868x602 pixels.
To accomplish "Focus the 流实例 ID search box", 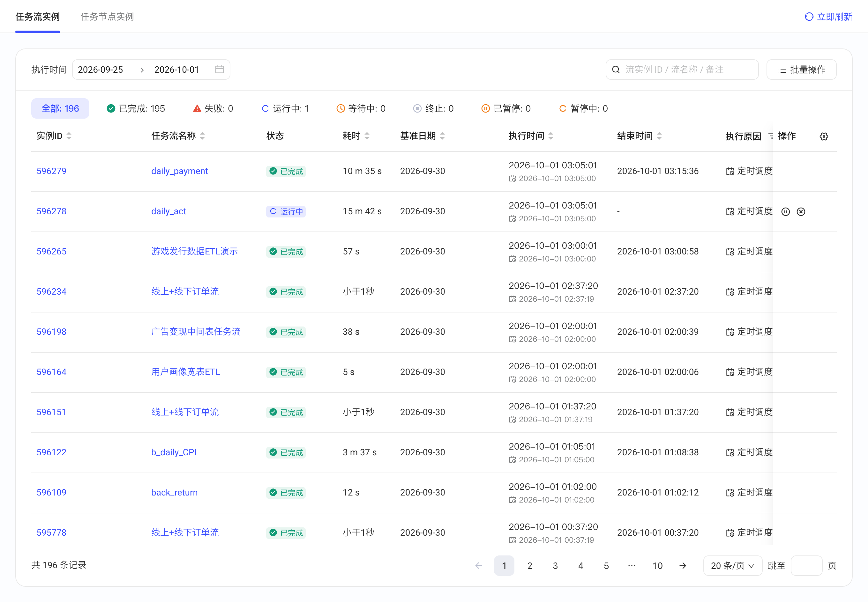I will click(x=682, y=70).
